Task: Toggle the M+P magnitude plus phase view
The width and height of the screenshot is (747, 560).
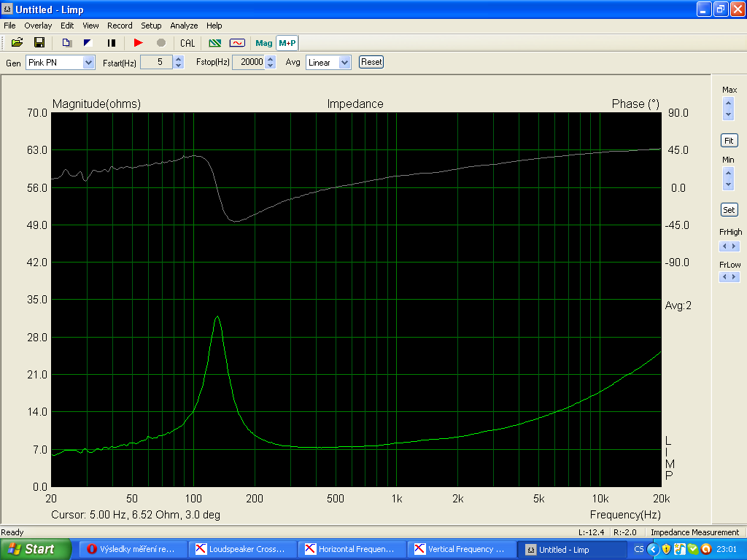Action: tap(287, 43)
